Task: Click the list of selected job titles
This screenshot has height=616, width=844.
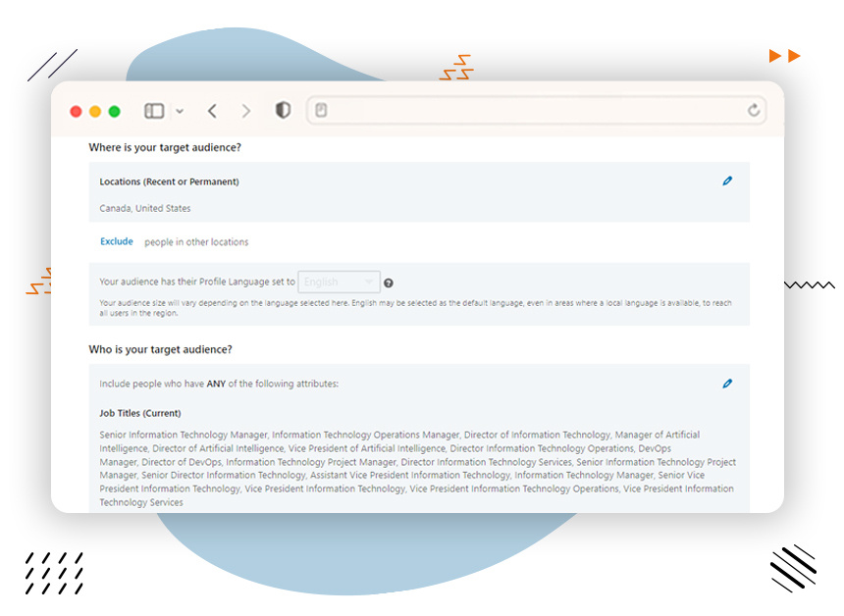Action: pos(417,468)
